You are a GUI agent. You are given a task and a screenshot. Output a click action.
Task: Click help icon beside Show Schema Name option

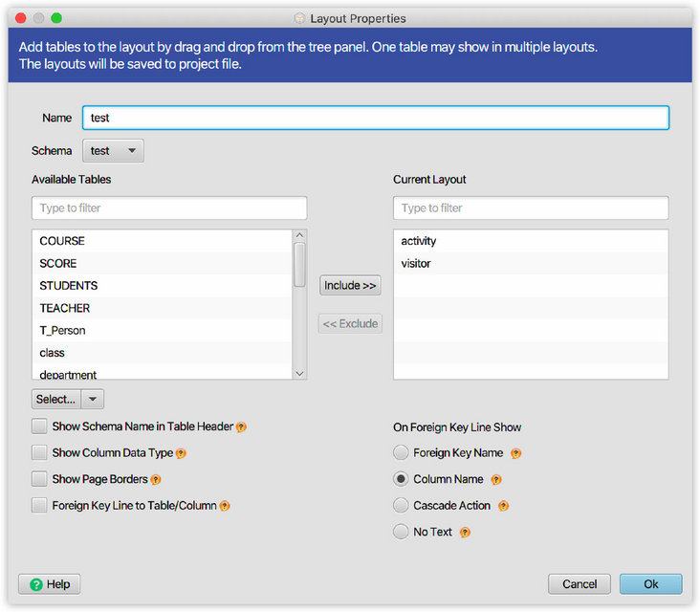tap(241, 427)
